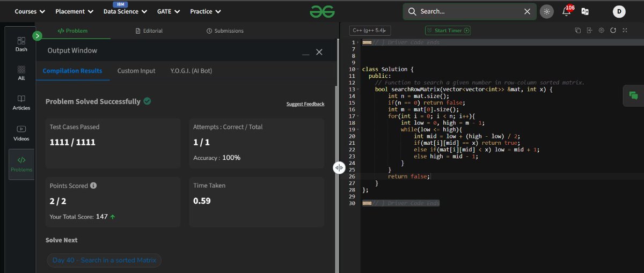Open the Dash sidebar item
The width and height of the screenshot is (644, 273).
[x=21, y=45]
